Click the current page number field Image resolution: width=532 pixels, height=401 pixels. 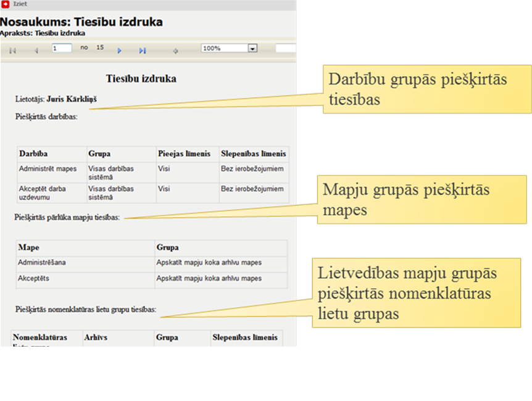point(61,48)
